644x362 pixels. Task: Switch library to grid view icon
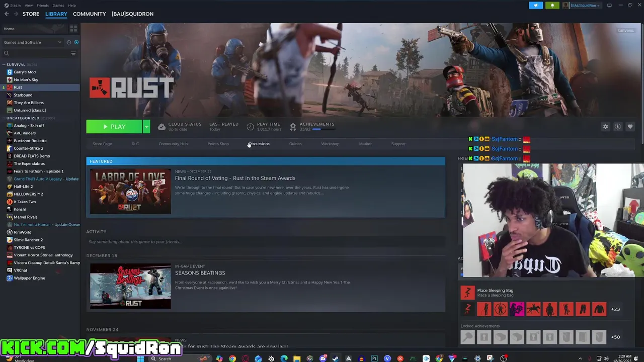click(73, 29)
